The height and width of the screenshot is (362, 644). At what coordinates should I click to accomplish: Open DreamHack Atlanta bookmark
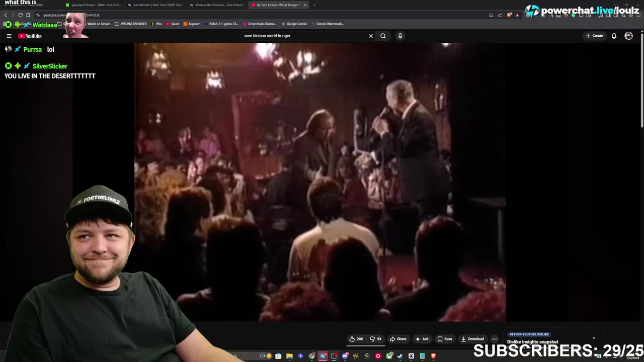point(260,24)
